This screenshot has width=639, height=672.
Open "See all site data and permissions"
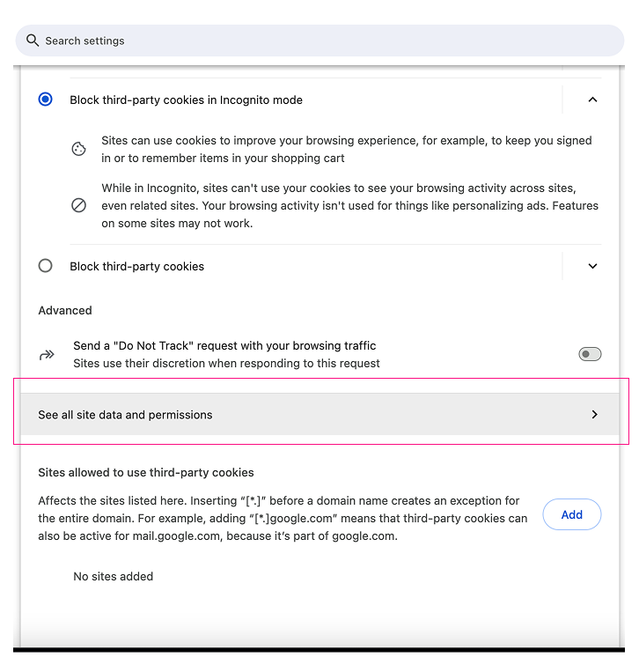(125, 415)
